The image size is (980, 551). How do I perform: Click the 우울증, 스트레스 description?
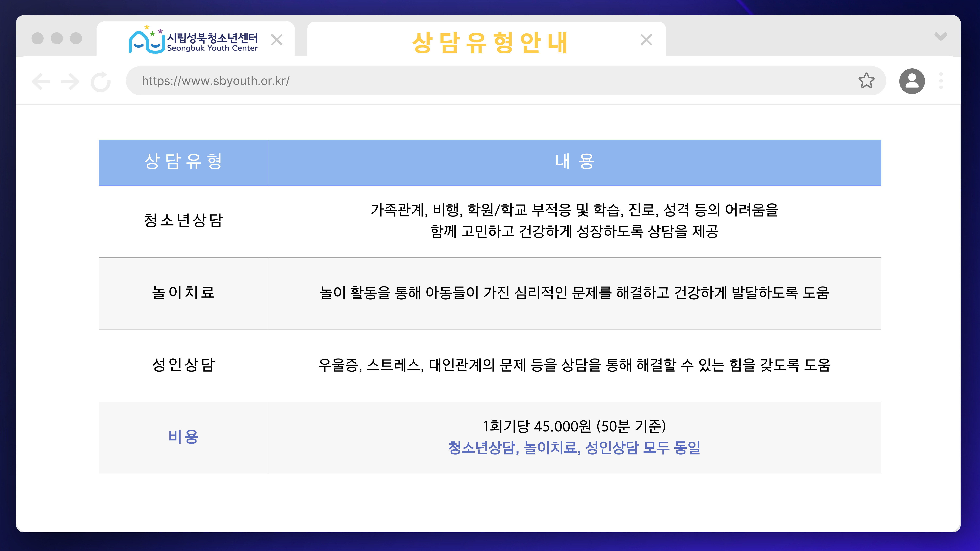(x=574, y=365)
